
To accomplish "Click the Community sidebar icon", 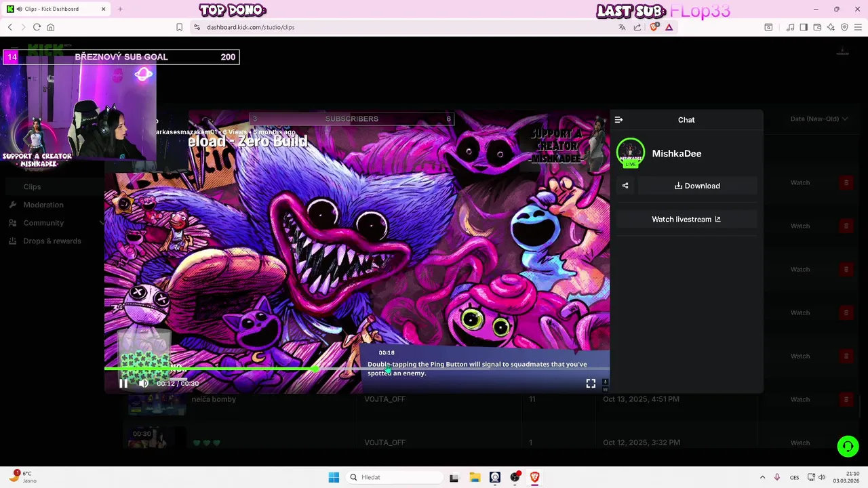I will pos(13,223).
